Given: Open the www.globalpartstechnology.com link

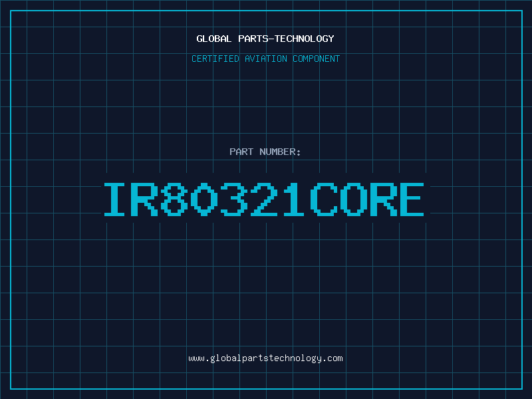Looking at the screenshot, I should click(265, 358).
